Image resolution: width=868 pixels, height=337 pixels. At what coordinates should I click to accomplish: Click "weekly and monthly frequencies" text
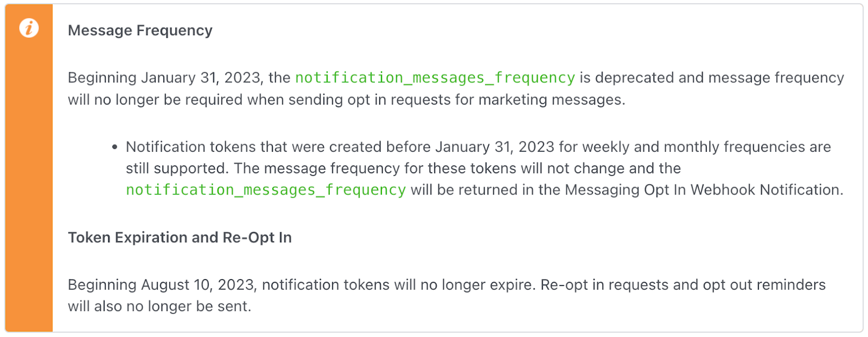pos(692,147)
